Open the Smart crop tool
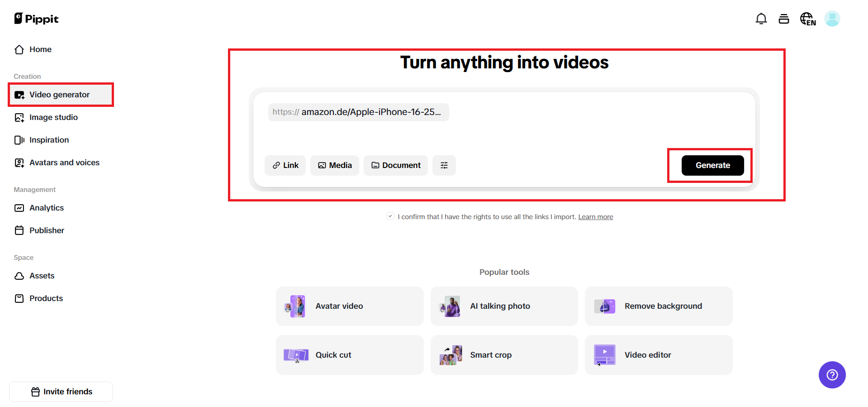868x407 pixels. click(x=504, y=355)
